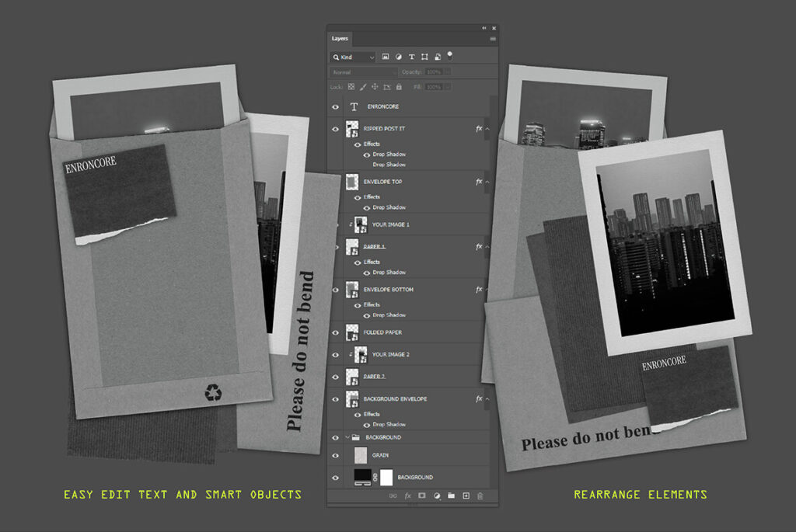796x532 pixels.
Task: Click the add layer mask icon
Action: (421, 495)
